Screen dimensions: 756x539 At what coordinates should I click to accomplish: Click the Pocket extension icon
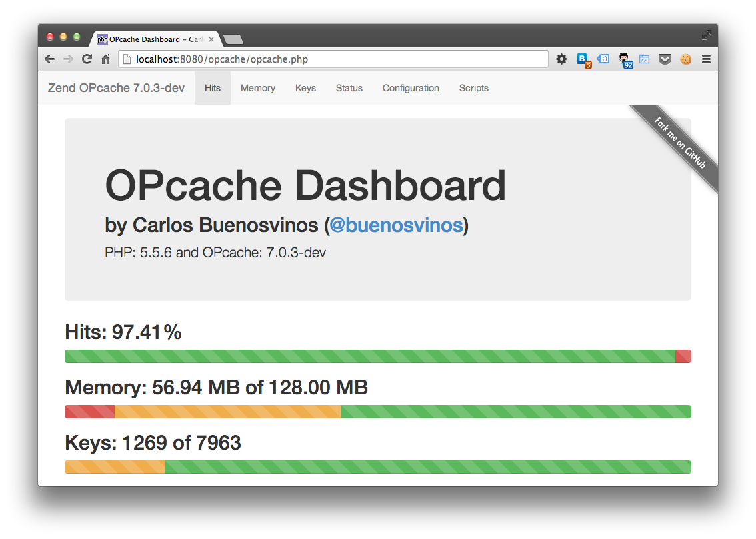click(665, 59)
